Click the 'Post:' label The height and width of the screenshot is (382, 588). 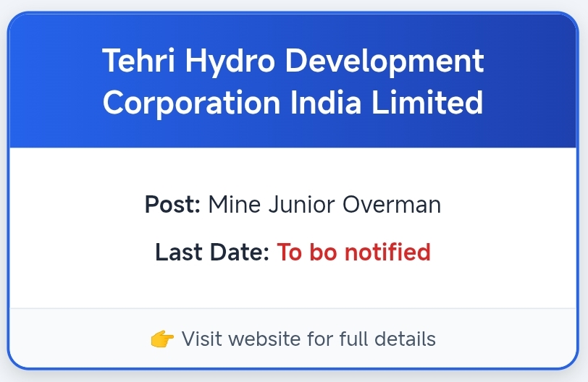[x=172, y=205]
